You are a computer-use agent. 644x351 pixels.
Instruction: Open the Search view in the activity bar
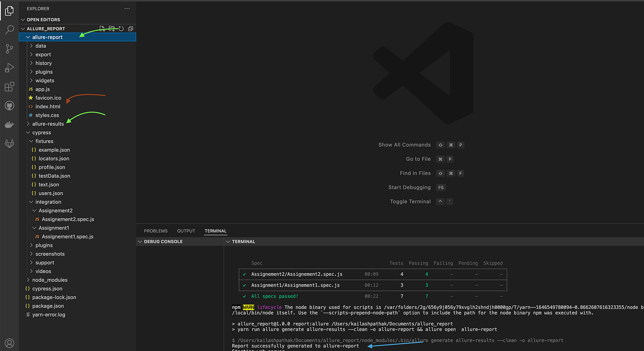[9, 30]
